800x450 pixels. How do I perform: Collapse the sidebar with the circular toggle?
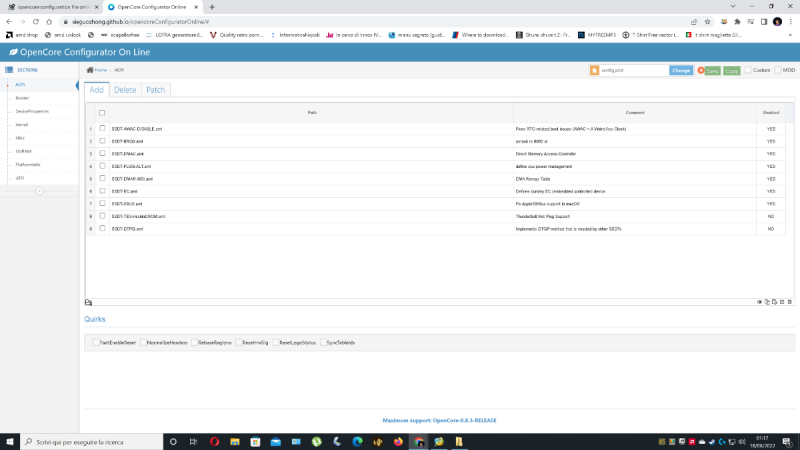(39, 191)
